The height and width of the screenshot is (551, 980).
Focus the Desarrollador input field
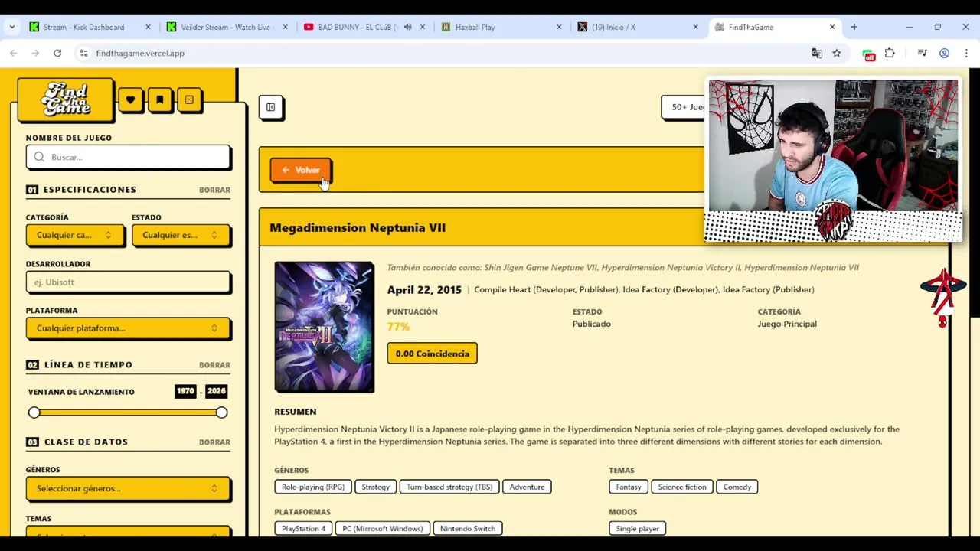pos(128,282)
